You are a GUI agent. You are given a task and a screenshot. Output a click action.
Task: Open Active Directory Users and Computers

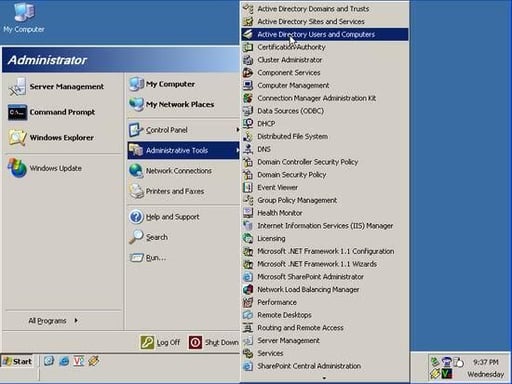[x=324, y=34]
